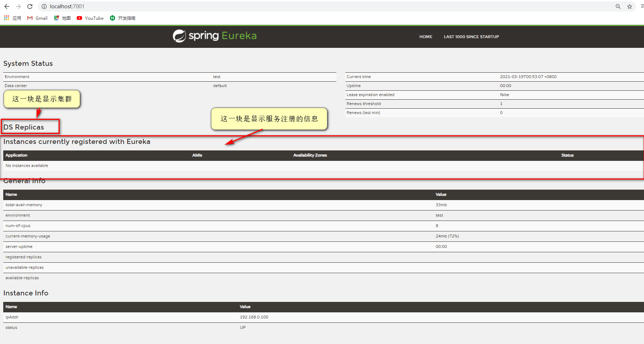Click the Current time label
644x344 pixels.
click(359, 77)
